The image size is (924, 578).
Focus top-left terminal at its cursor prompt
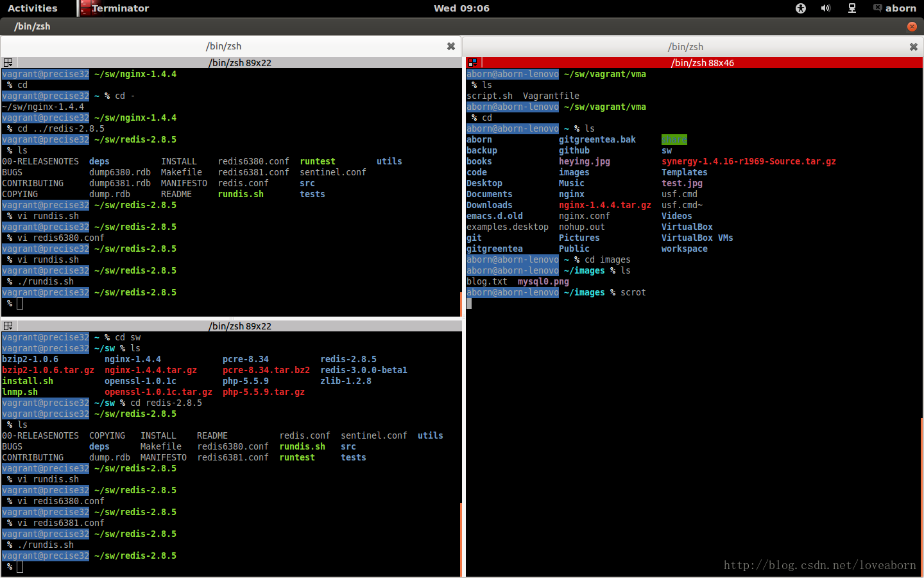(20, 304)
